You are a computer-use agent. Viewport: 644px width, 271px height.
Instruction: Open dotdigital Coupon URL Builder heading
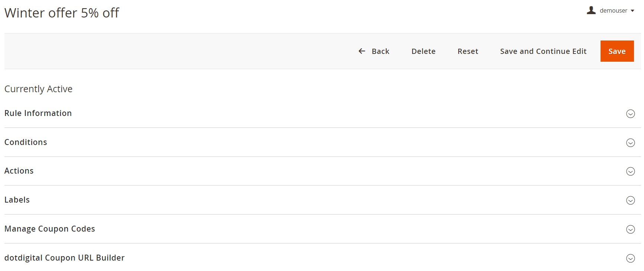tap(64, 258)
